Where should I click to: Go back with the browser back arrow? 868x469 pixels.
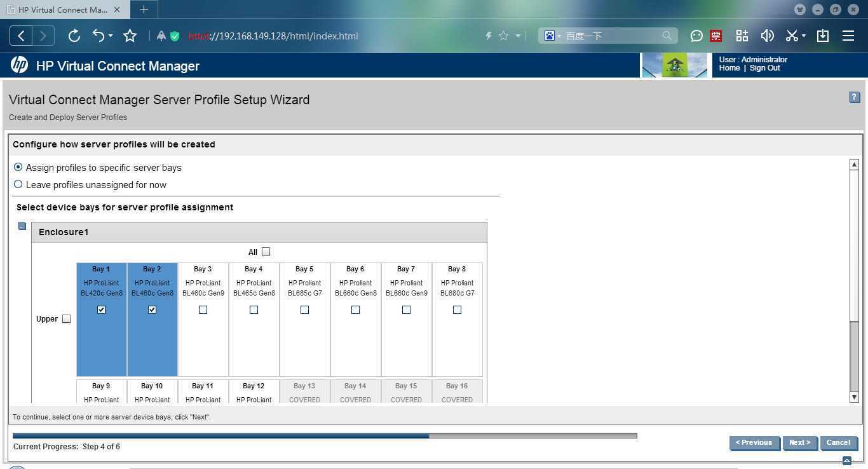click(21, 36)
